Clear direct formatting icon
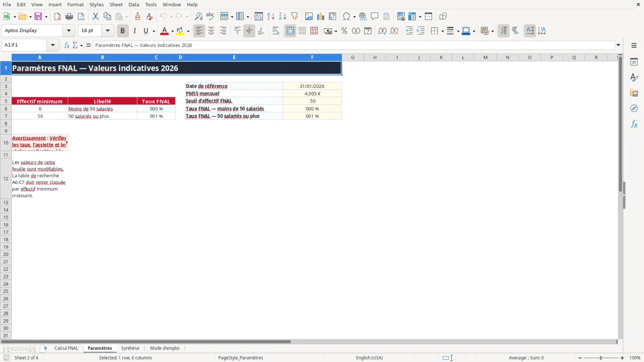 [149, 17]
